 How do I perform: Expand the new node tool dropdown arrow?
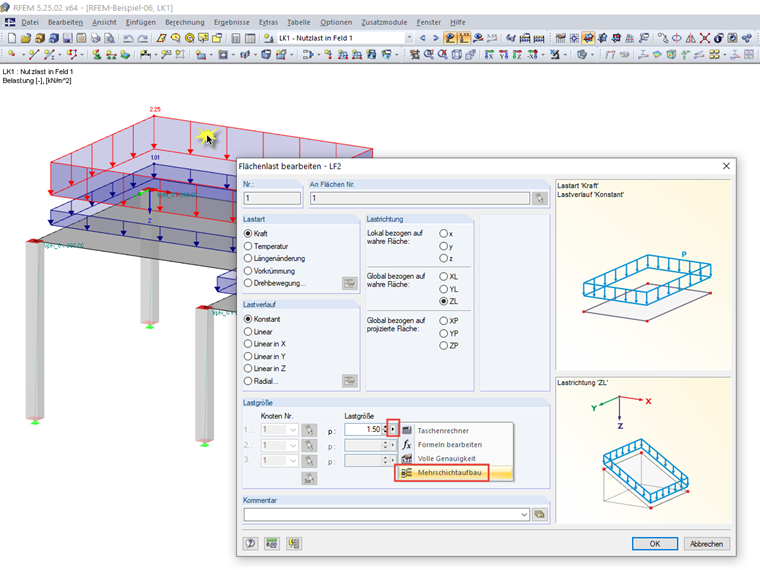(x=22, y=55)
